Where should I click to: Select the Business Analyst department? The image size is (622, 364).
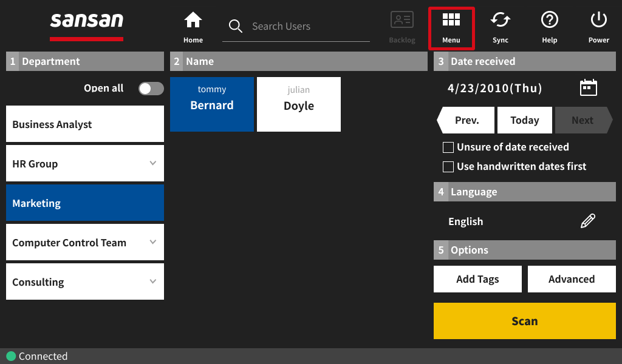[85, 124]
